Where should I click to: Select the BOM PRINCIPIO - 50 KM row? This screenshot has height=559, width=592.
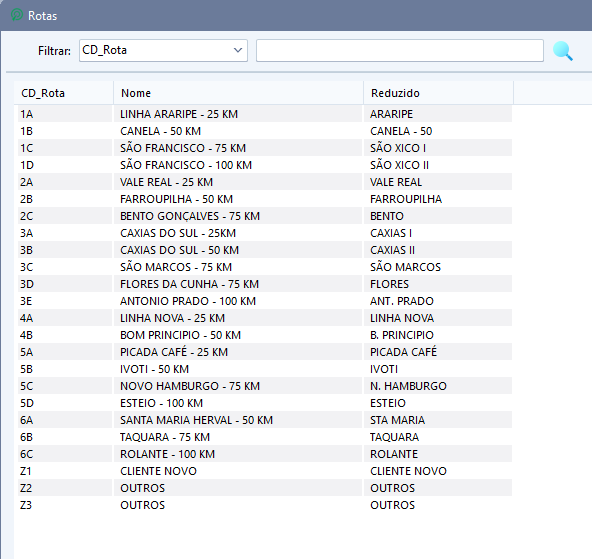[265, 334]
